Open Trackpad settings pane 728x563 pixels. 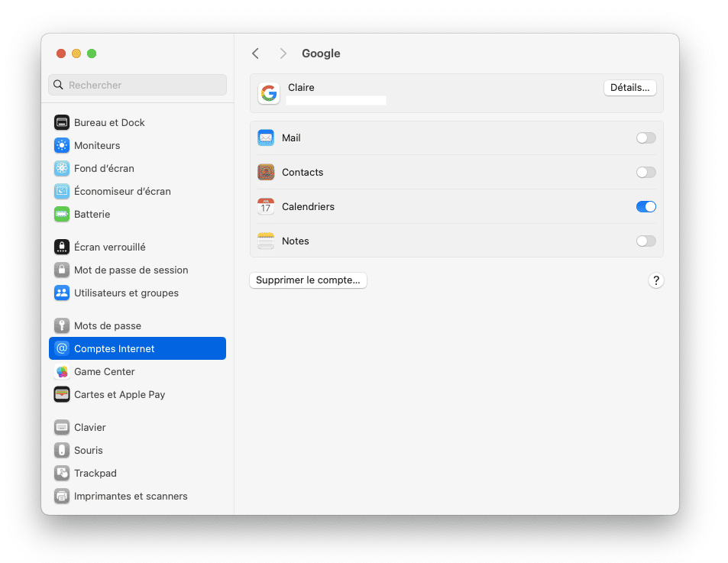(138, 474)
